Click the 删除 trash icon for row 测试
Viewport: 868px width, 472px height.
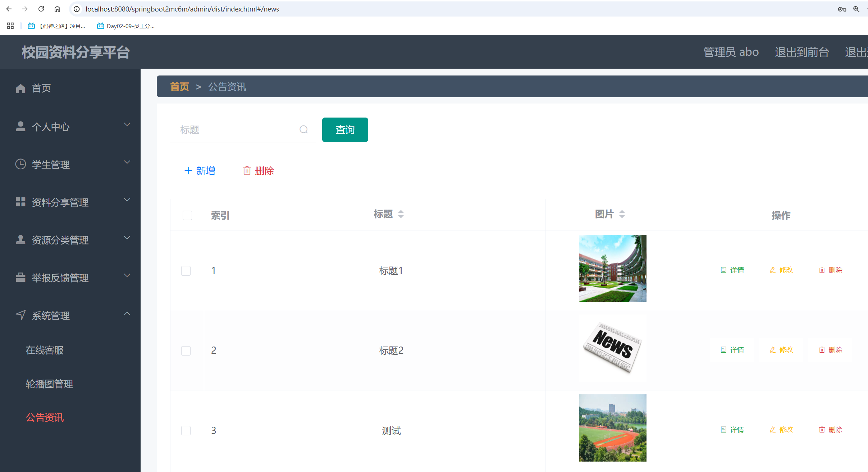click(x=822, y=430)
